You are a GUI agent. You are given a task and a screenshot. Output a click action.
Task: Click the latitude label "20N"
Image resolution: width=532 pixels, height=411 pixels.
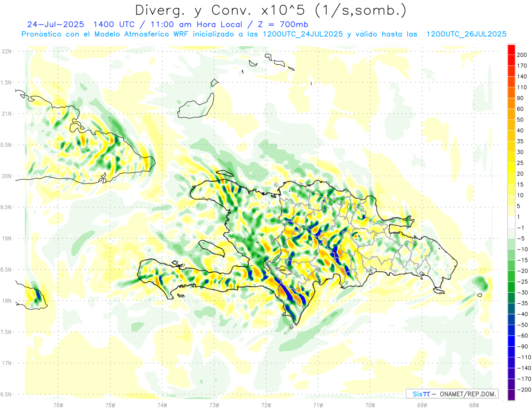(7, 176)
